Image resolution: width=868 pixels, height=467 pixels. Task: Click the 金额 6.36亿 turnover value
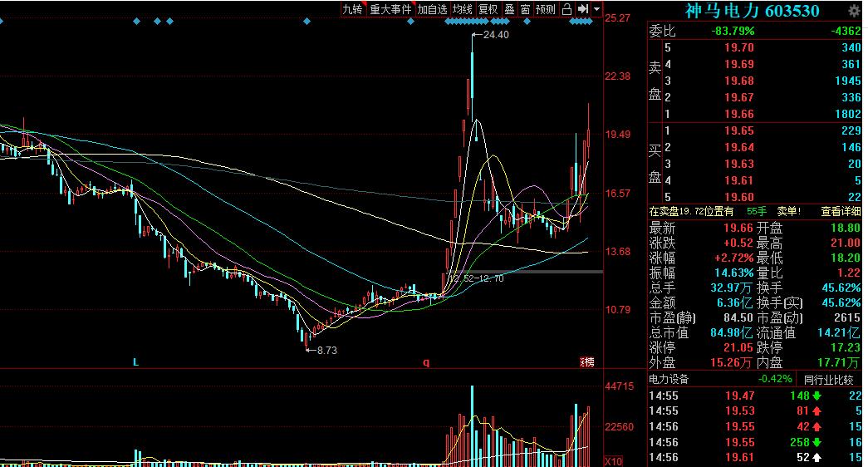point(735,302)
